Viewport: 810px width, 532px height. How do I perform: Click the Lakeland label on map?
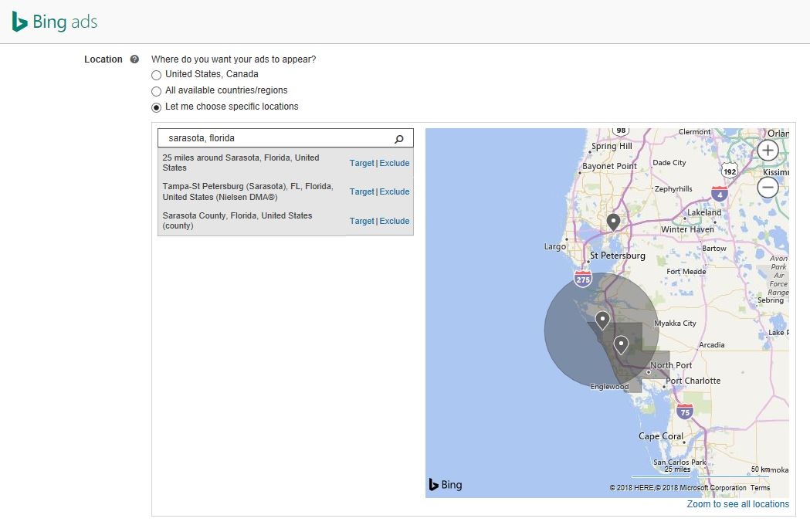pyautogui.click(x=704, y=212)
